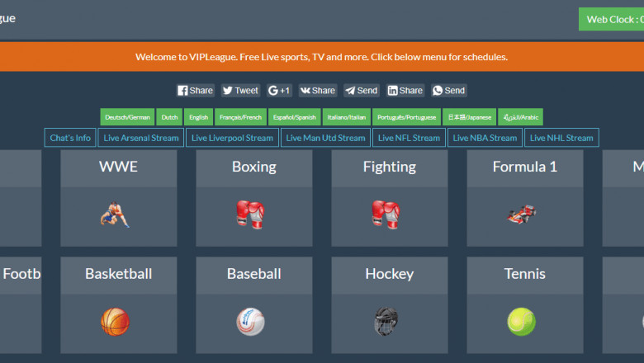
Task: Click the Baseball ball icon
Action: (250, 322)
